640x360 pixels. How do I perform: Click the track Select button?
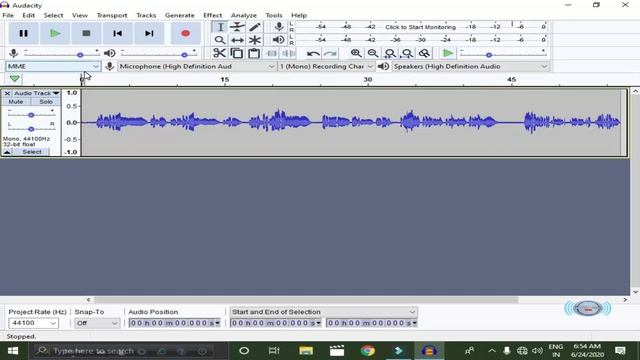point(31,152)
